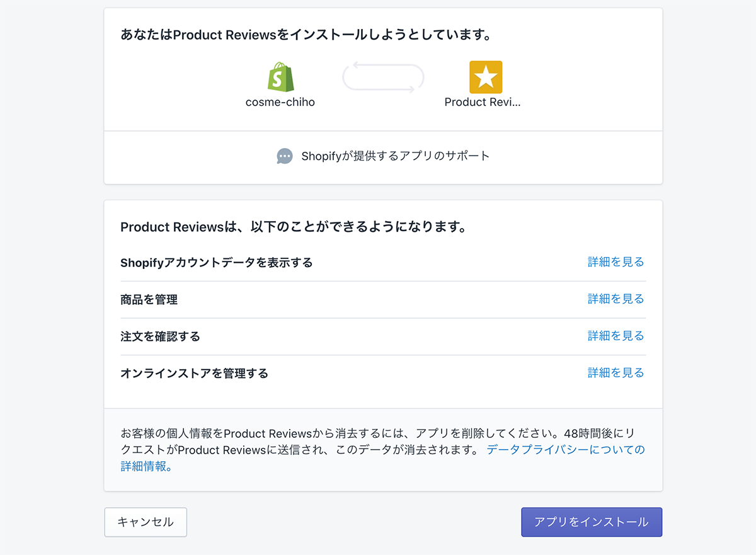Click the install heading あなたはProduct Reviewsをインストールしようとしています
The height and width of the screenshot is (555, 756).
[x=306, y=35]
